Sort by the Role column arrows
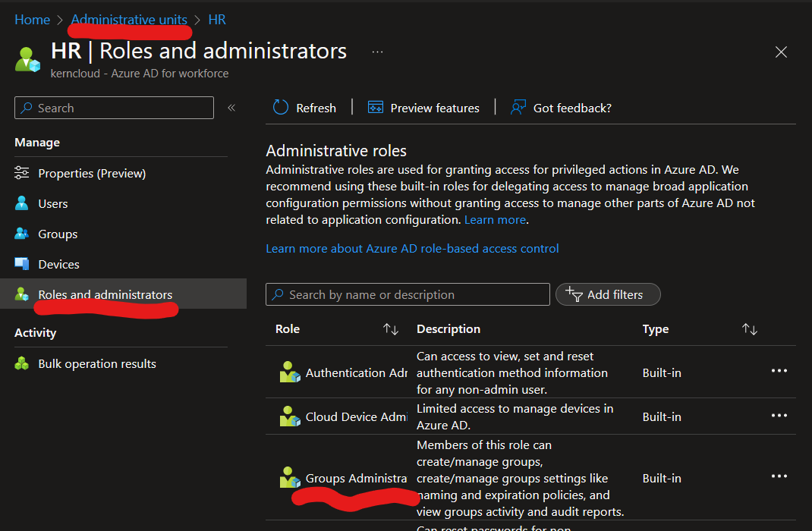 391,329
